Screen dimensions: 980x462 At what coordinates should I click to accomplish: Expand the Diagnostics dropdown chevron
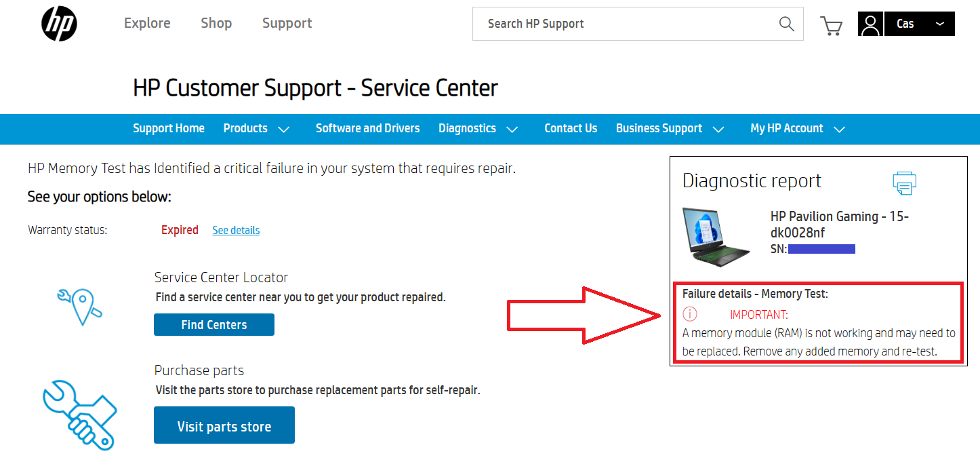click(512, 129)
